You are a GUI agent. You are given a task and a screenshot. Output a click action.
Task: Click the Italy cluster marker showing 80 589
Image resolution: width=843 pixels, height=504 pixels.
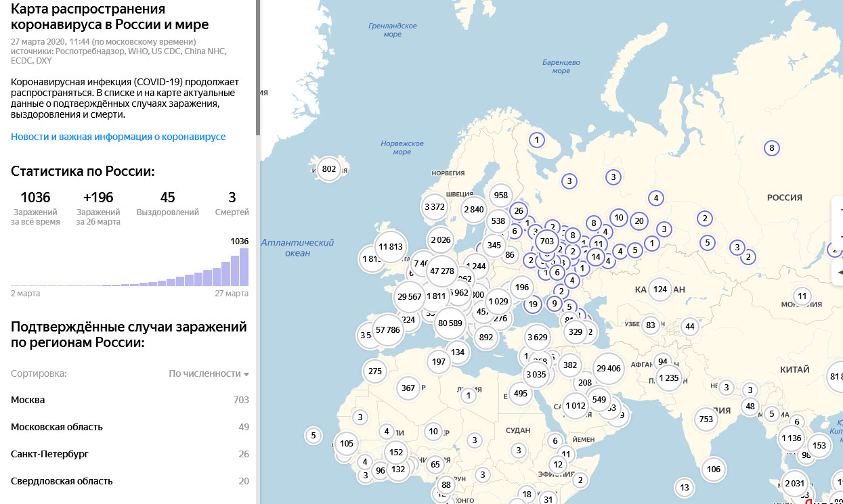tap(450, 323)
